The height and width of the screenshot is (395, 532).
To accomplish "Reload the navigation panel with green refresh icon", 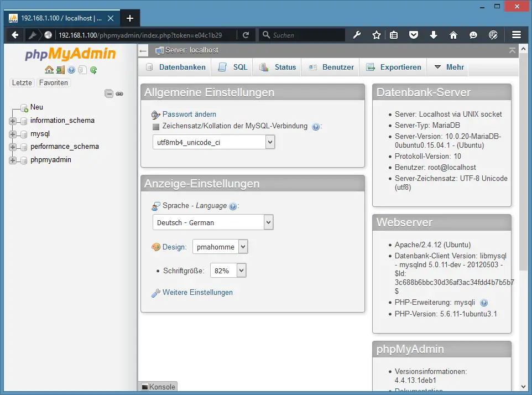I will (x=93, y=70).
